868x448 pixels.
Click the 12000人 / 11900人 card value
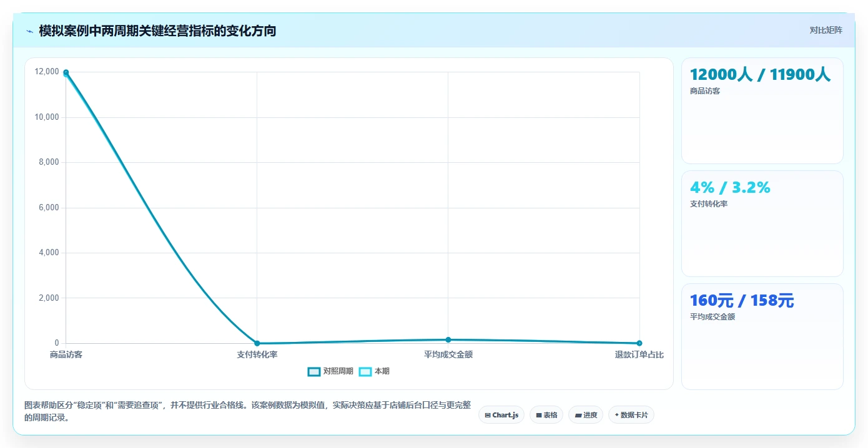tap(760, 75)
